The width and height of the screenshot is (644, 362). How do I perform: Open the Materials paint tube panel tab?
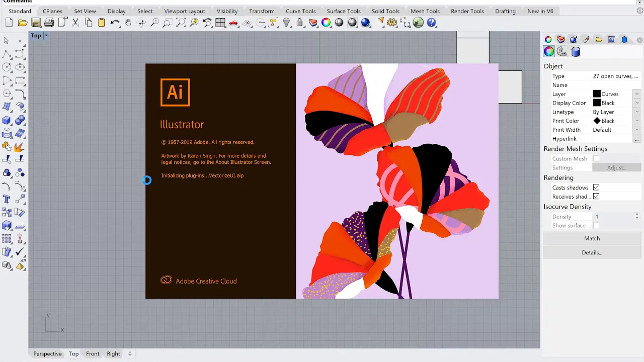586,40
